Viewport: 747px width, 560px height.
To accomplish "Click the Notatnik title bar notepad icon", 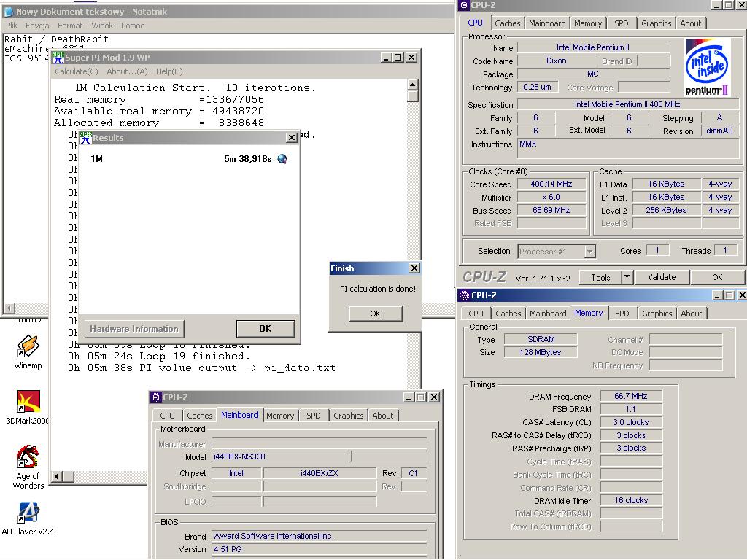I will [x=8, y=12].
